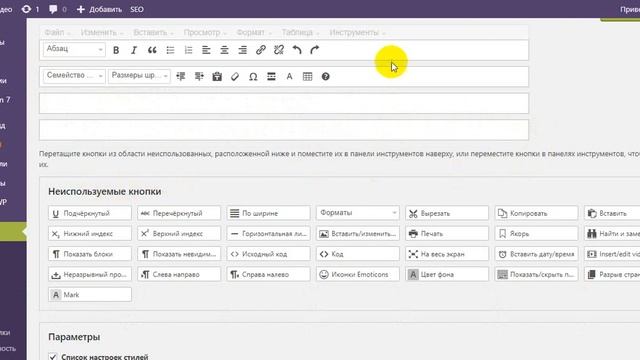Click the updates counter icon in admin bar
This screenshot has width=640, height=360.
pos(31,9)
